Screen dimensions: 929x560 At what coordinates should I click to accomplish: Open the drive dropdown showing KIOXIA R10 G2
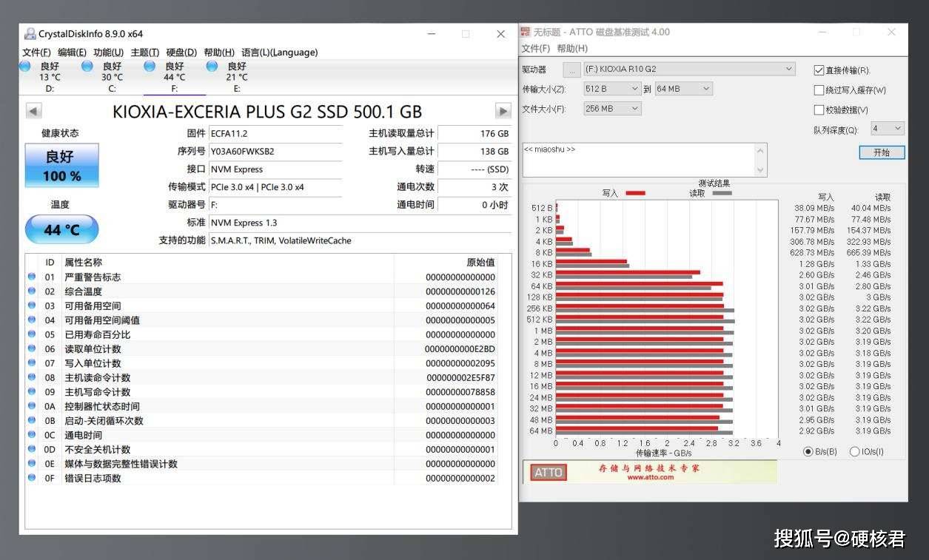click(x=689, y=69)
